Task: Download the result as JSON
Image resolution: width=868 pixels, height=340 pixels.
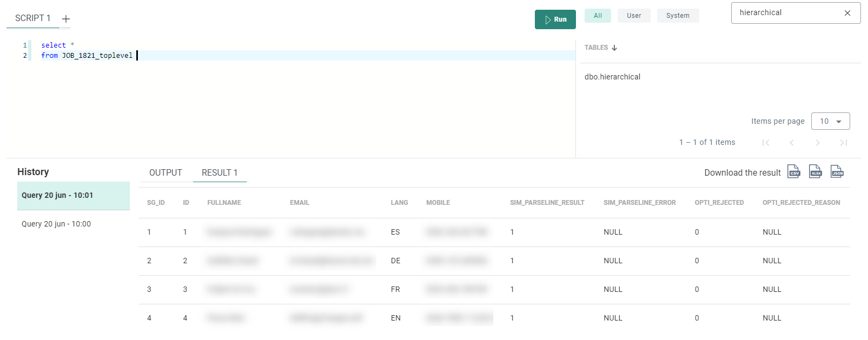Action: [837, 172]
